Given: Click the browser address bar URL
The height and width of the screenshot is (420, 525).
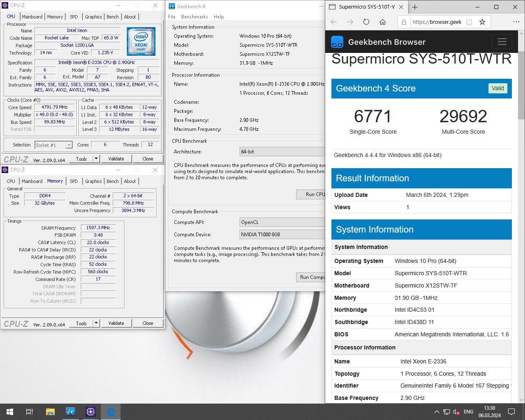Looking at the screenshot, I should [x=437, y=22].
